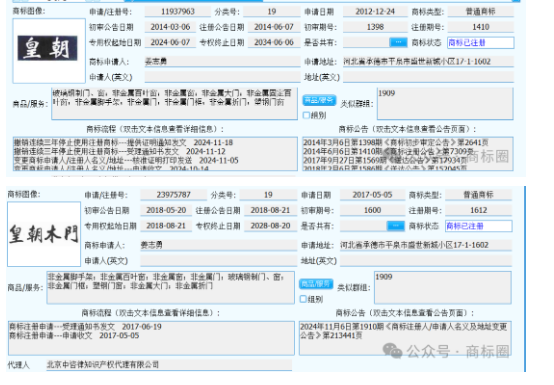Select registration issue number 1410
Viewport: 554px width, 385px height.
(x=481, y=27)
